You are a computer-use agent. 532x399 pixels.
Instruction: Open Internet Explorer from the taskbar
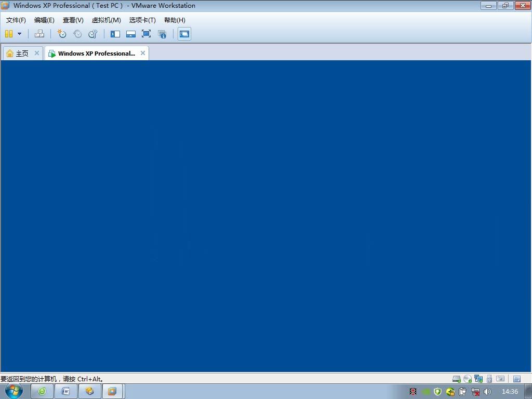click(42, 391)
